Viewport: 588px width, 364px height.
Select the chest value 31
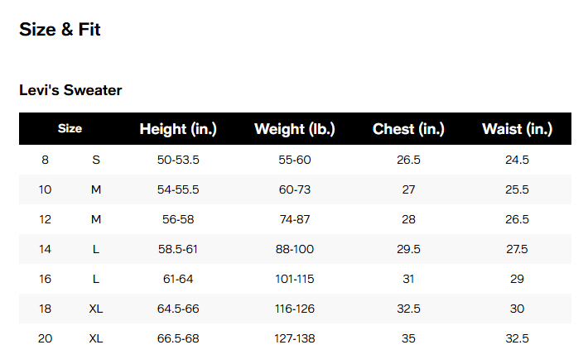tap(408, 279)
